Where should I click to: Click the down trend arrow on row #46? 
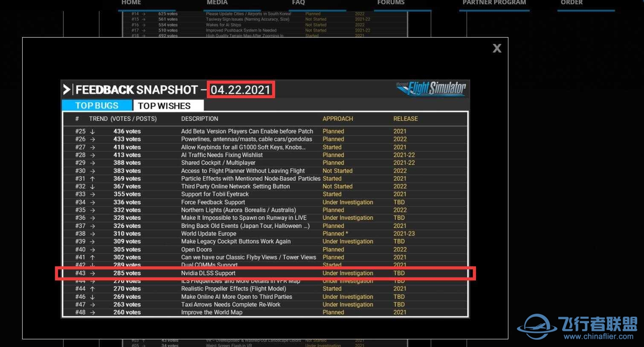tap(93, 297)
